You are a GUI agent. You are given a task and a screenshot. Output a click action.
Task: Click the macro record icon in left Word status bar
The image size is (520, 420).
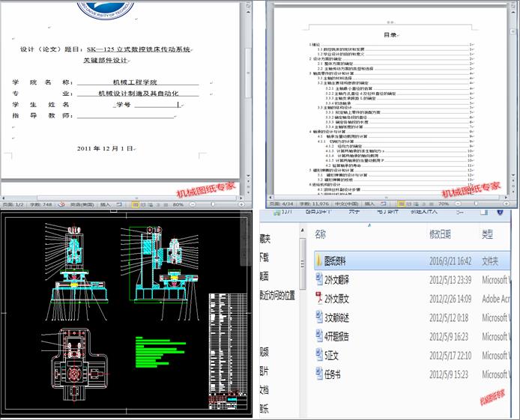pos(119,204)
